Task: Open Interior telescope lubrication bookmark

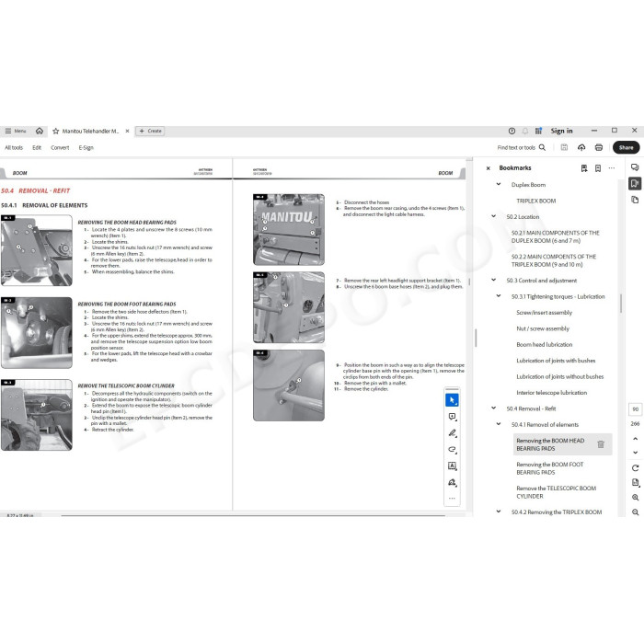Action: (552, 393)
